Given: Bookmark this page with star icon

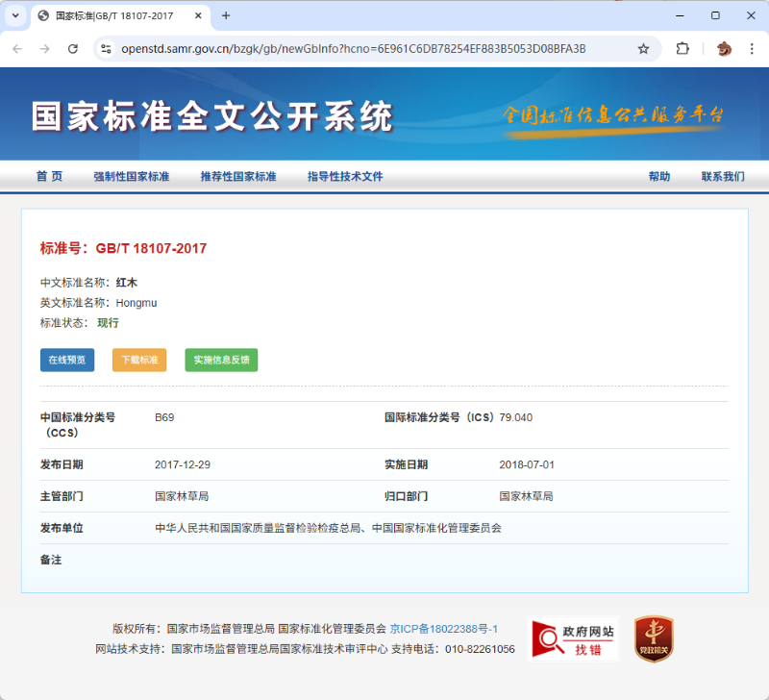Looking at the screenshot, I should [643, 49].
